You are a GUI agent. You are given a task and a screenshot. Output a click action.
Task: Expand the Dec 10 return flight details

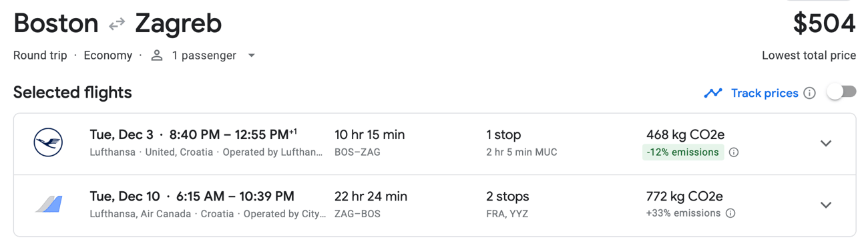click(826, 205)
